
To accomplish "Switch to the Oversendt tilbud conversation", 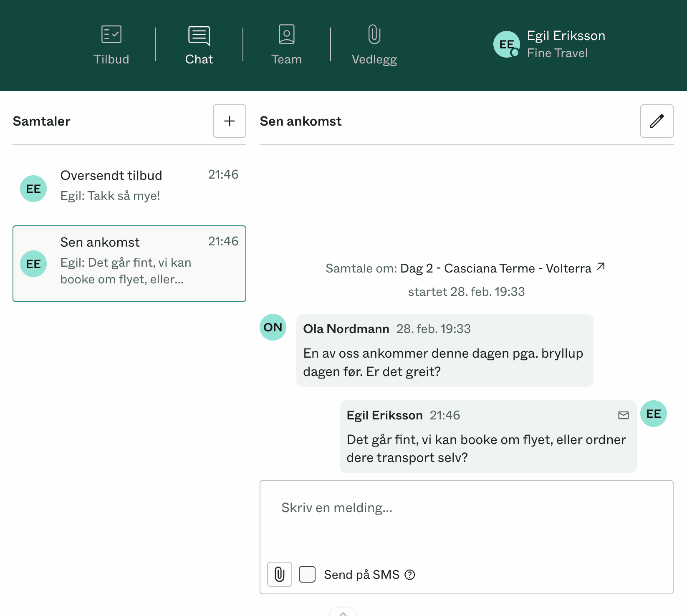I will point(125,185).
